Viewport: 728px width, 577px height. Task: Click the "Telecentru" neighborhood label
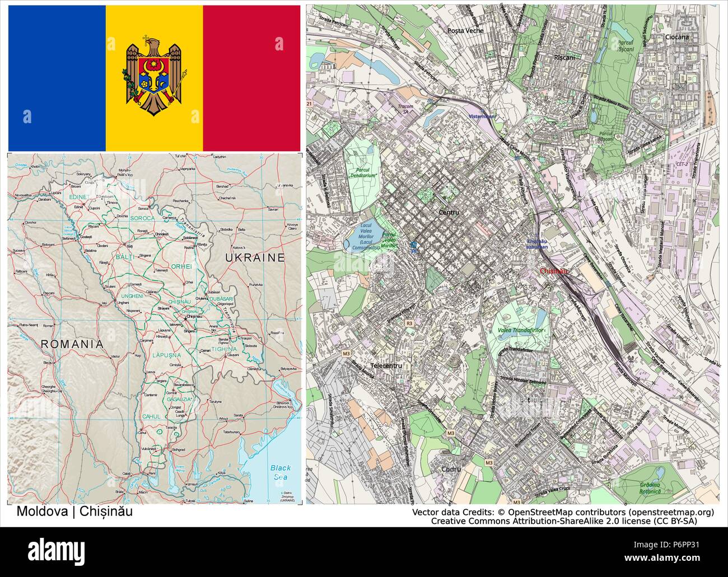pos(387,365)
